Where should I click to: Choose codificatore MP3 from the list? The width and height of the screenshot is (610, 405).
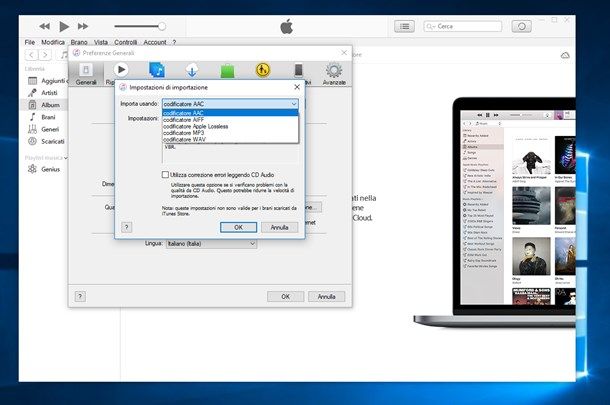pyautogui.click(x=230, y=133)
